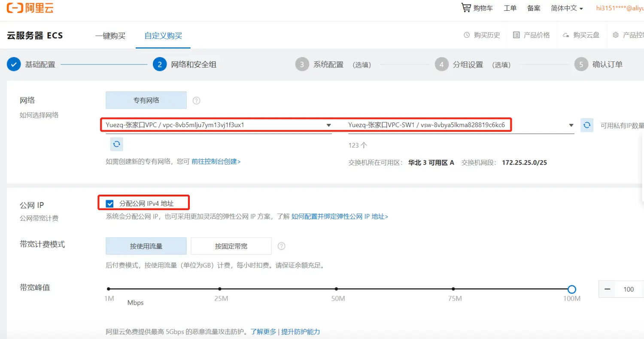
Task: Switch to the 一键购买 tab
Action: (x=110, y=36)
